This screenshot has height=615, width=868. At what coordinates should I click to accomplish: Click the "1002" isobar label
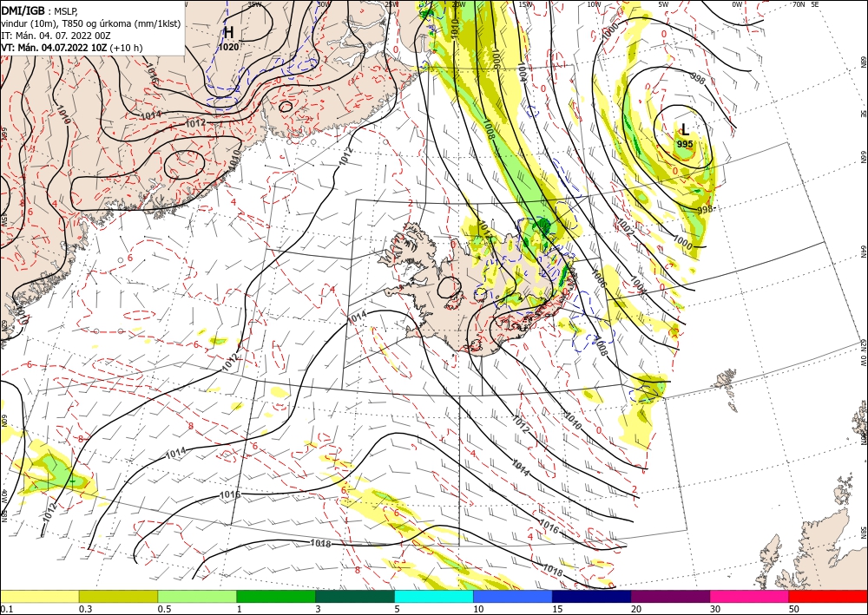pos(624,226)
